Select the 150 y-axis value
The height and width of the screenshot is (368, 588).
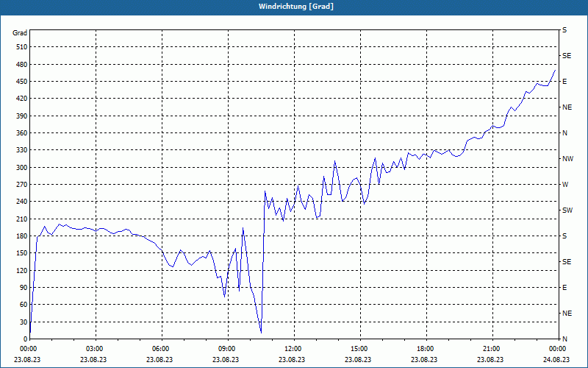pos(22,253)
